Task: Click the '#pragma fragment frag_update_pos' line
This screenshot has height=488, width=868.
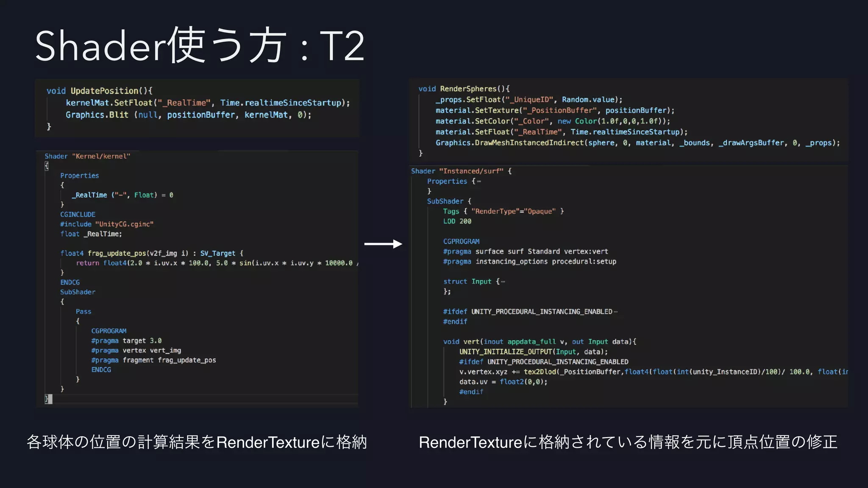Action: [153, 360]
